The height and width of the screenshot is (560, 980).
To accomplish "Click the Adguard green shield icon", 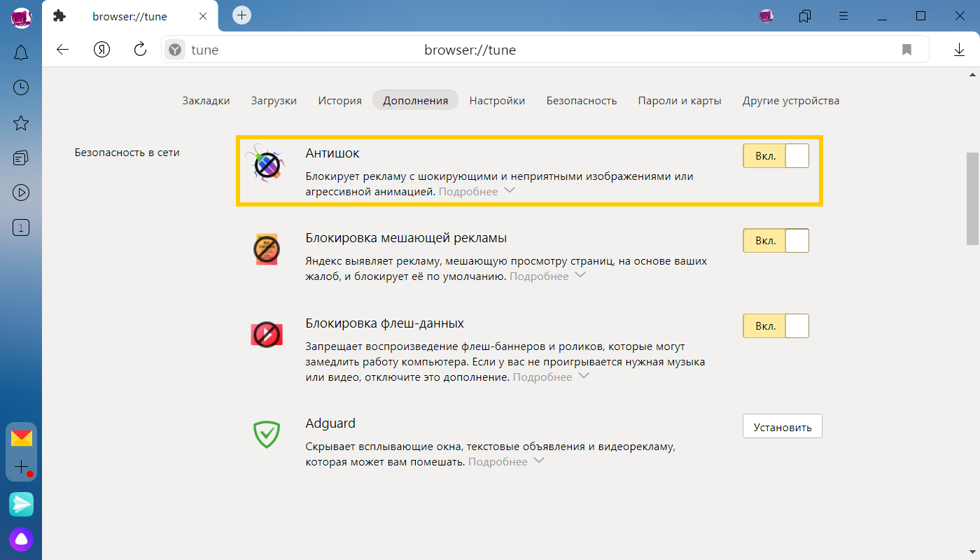I will pyautogui.click(x=267, y=435).
